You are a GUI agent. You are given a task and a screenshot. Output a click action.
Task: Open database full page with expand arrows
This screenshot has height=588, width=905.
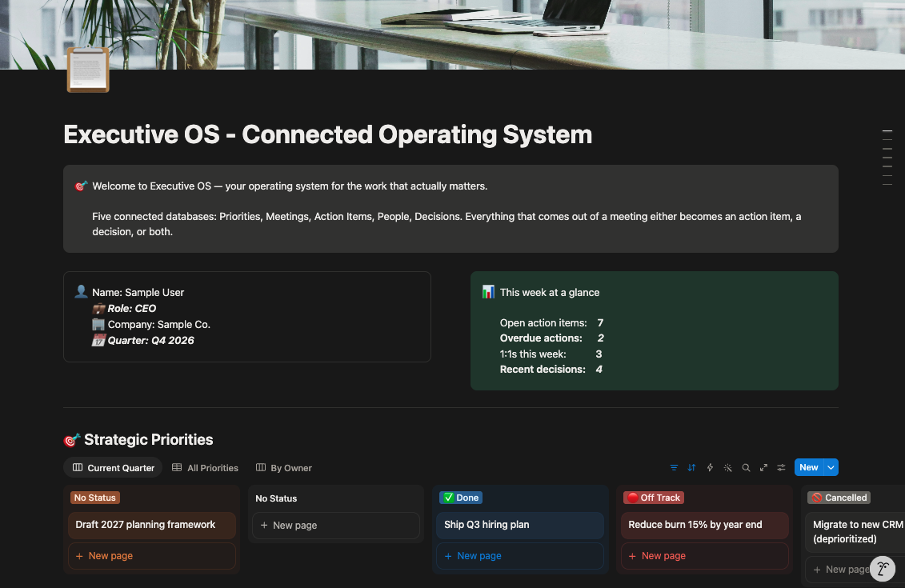point(763,467)
